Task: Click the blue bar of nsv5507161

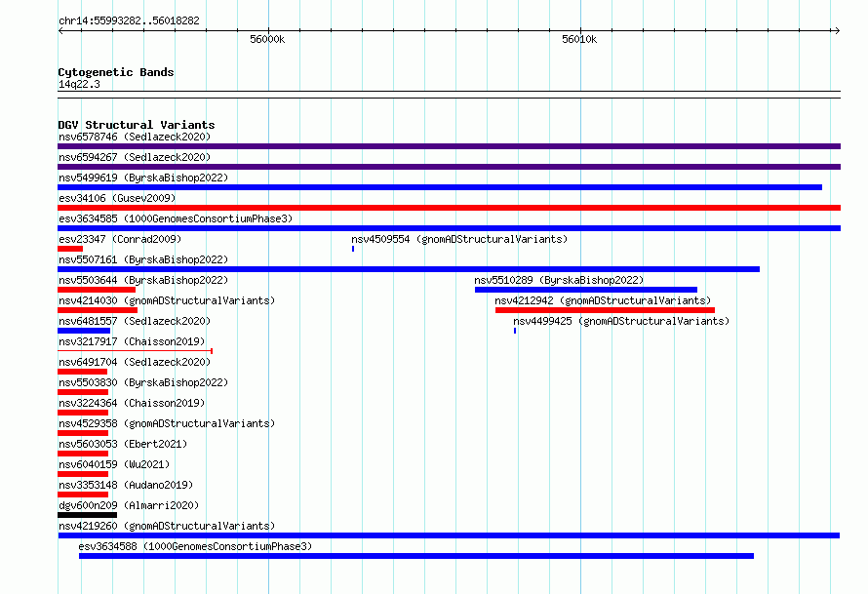Action: (x=409, y=269)
